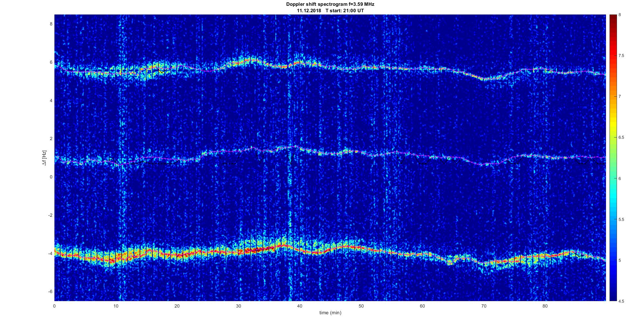Select the y-axis tick label '6'
Viewport: 644px width, 323px height.
click(51, 62)
